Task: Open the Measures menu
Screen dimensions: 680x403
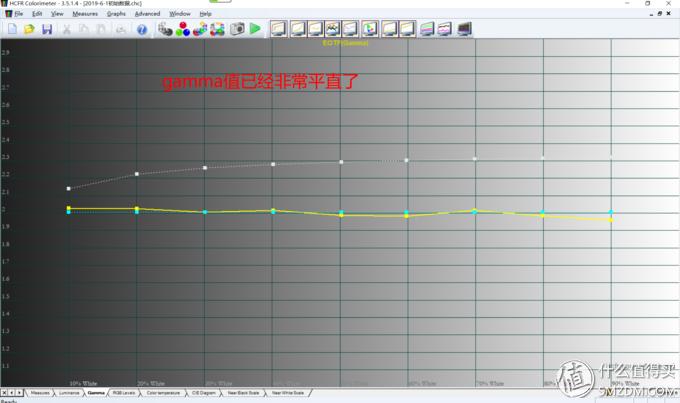Action: pos(85,13)
